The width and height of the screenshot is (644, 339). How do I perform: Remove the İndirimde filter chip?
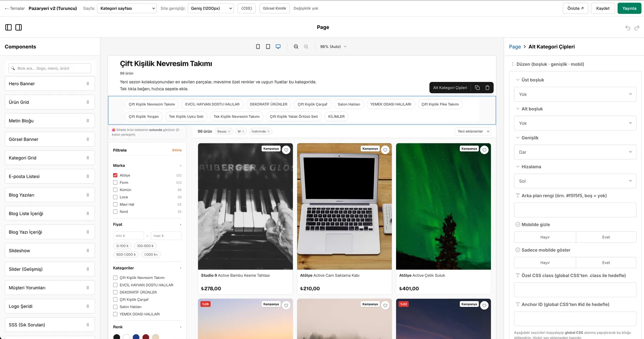pos(268,132)
